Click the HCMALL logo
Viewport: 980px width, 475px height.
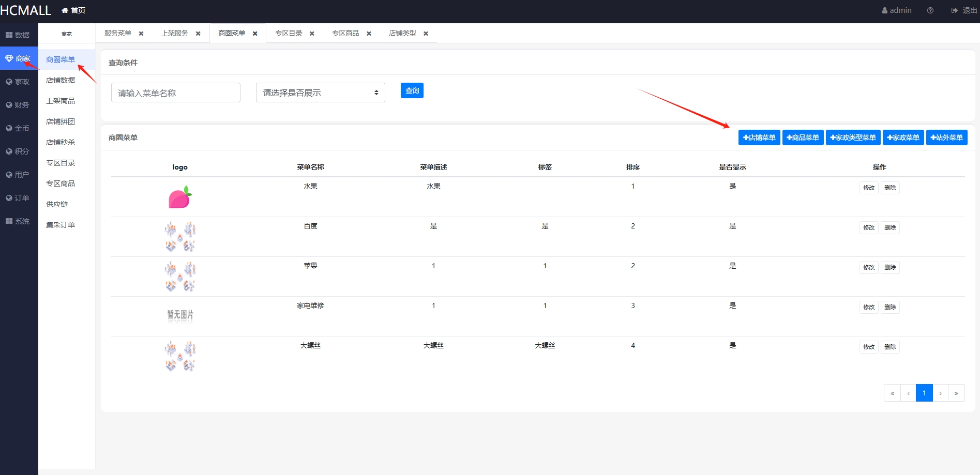pyautogui.click(x=26, y=10)
